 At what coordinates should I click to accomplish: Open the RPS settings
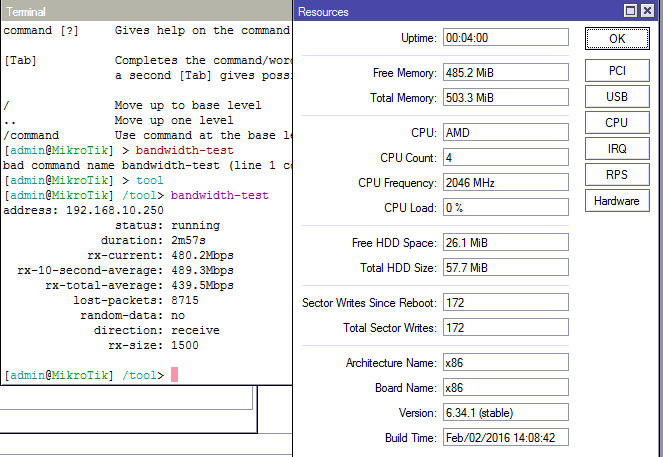617,175
